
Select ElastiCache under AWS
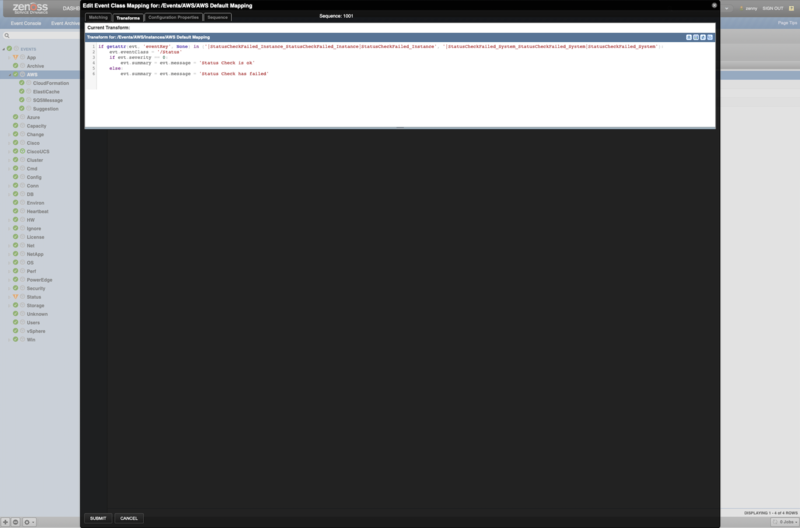tap(46, 92)
